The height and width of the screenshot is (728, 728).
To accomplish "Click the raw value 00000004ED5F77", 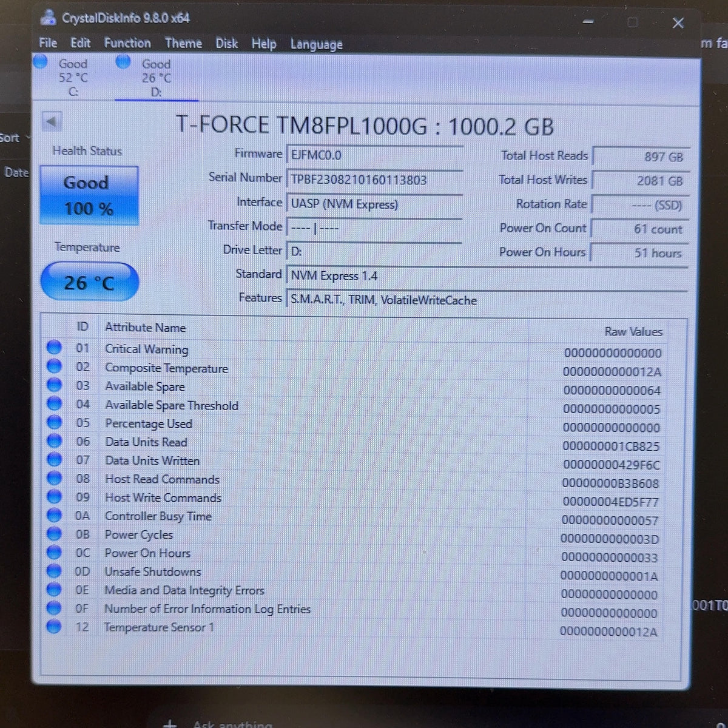I will tap(610, 502).
